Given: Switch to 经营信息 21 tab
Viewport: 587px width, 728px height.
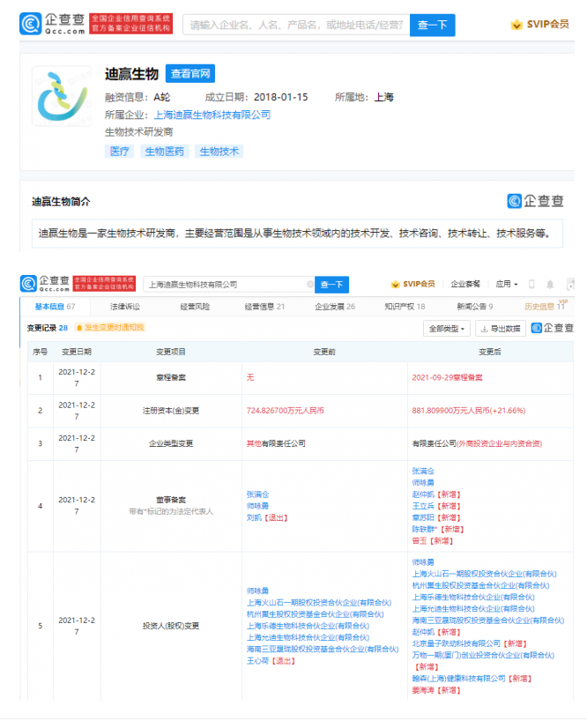Looking at the screenshot, I should [264, 307].
